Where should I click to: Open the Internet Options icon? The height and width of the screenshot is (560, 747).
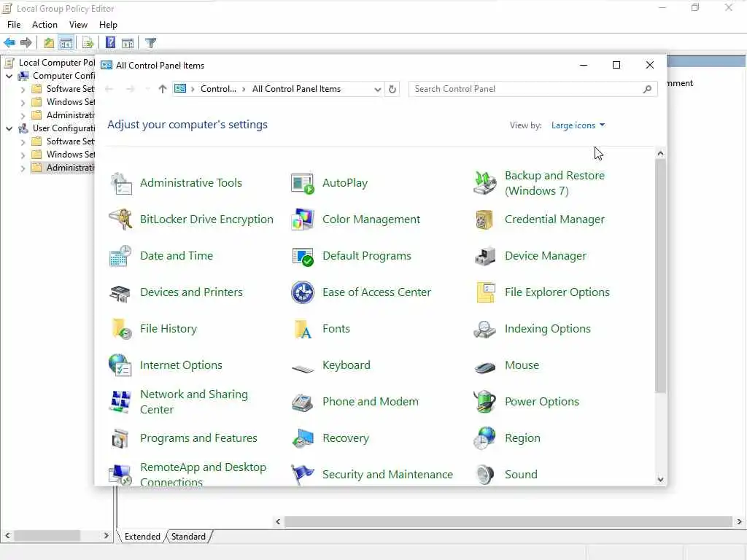[x=121, y=365]
